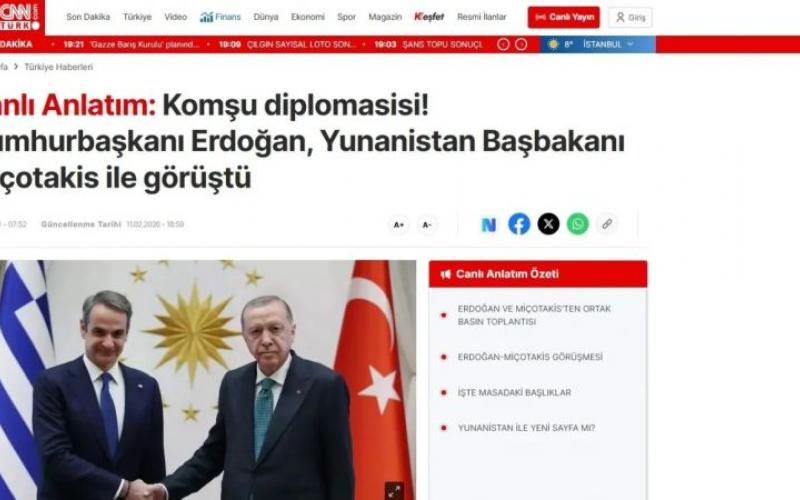Click the Canlı Yayın button
This screenshot has width=800, height=500.
(x=564, y=17)
